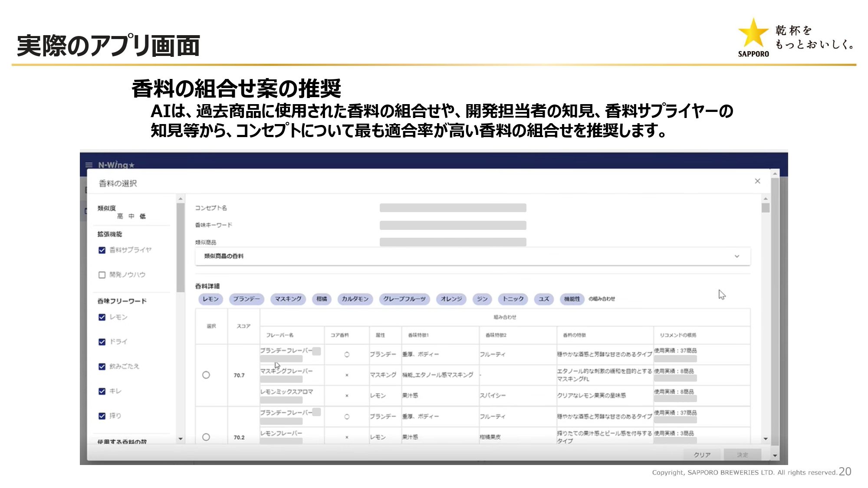Uncheck the 香料サプライヤ checkbox
This screenshot has width=868, height=488.
102,250
